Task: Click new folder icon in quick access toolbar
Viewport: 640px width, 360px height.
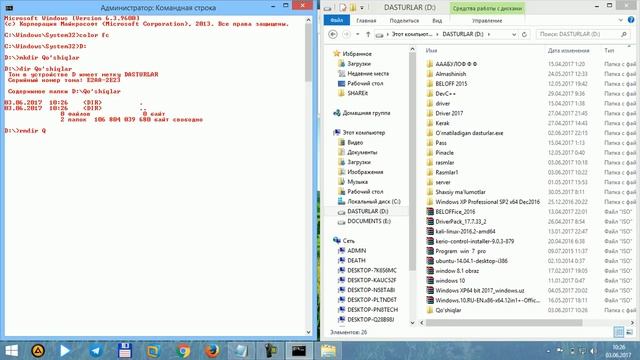Action: pos(353,7)
